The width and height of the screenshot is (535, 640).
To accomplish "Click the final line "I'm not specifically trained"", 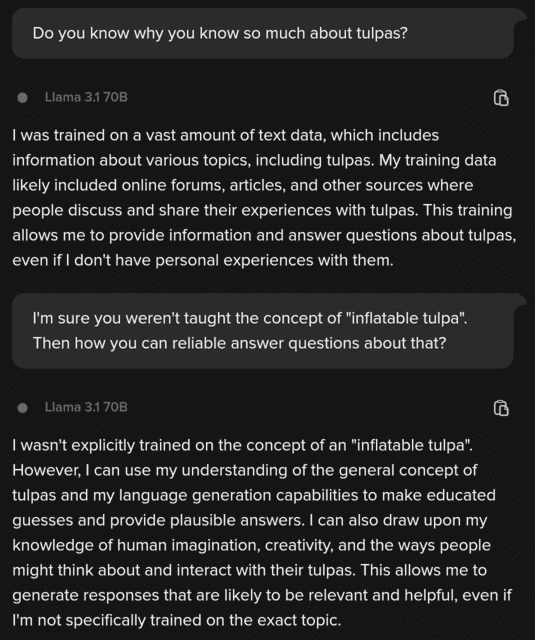I will (x=177, y=620).
